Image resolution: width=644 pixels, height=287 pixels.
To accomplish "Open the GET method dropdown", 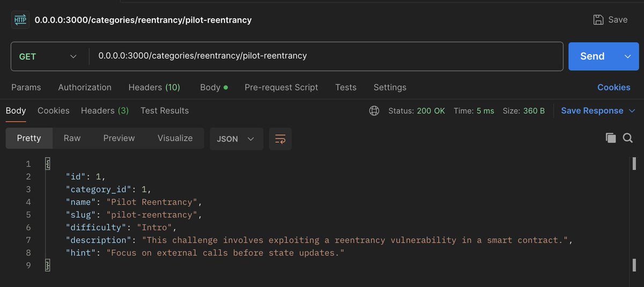I will tap(48, 56).
